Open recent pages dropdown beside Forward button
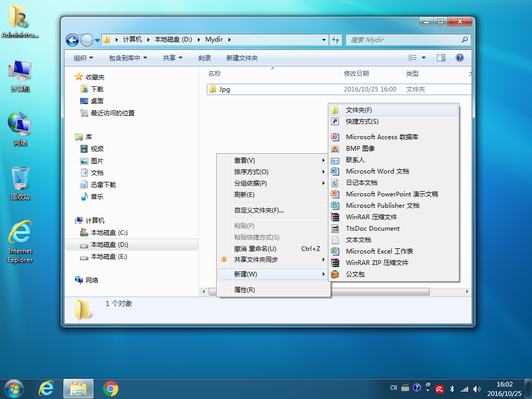Viewport: 532px width, 399px height. 97,41
